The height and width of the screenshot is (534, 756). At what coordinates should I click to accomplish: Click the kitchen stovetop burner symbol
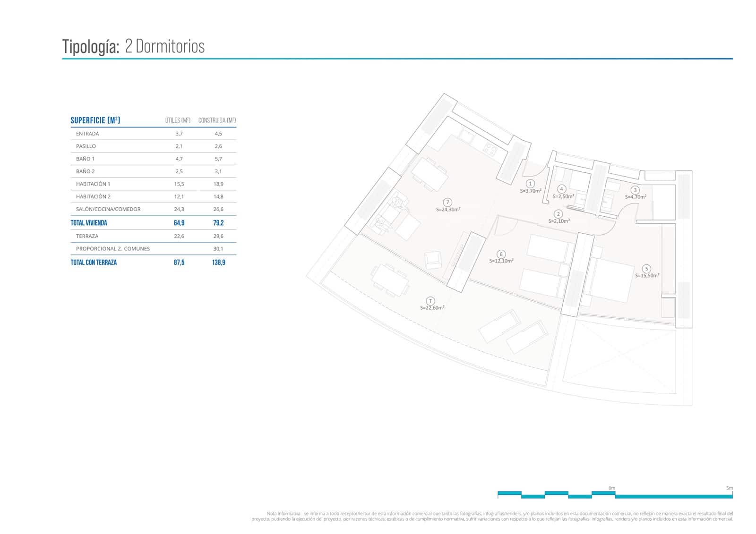coord(490,150)
